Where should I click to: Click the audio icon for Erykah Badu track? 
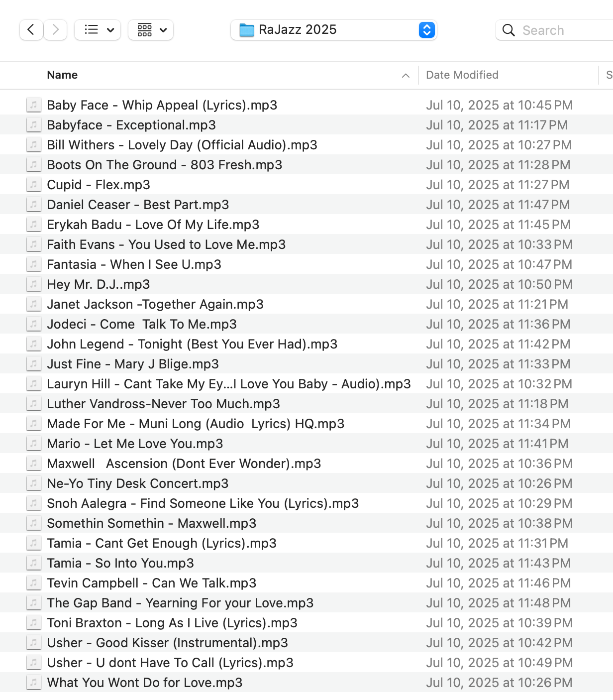pos(33,225)
